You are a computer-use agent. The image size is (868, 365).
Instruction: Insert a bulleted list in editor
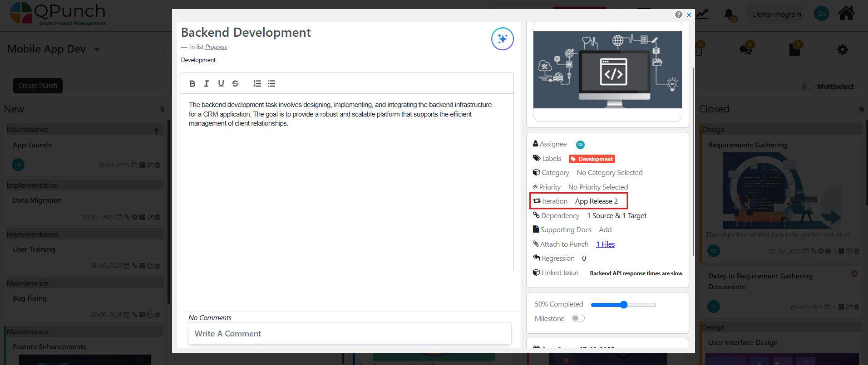coord(271,83)
